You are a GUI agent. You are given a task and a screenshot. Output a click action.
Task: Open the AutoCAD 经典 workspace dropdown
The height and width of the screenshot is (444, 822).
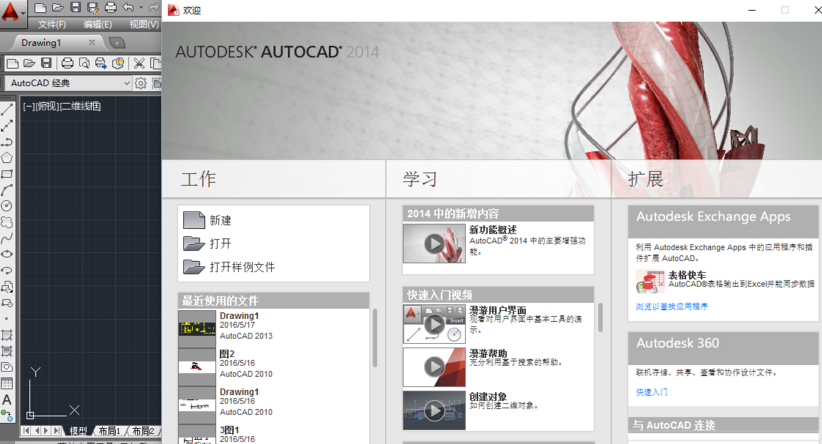pos(68,83)
